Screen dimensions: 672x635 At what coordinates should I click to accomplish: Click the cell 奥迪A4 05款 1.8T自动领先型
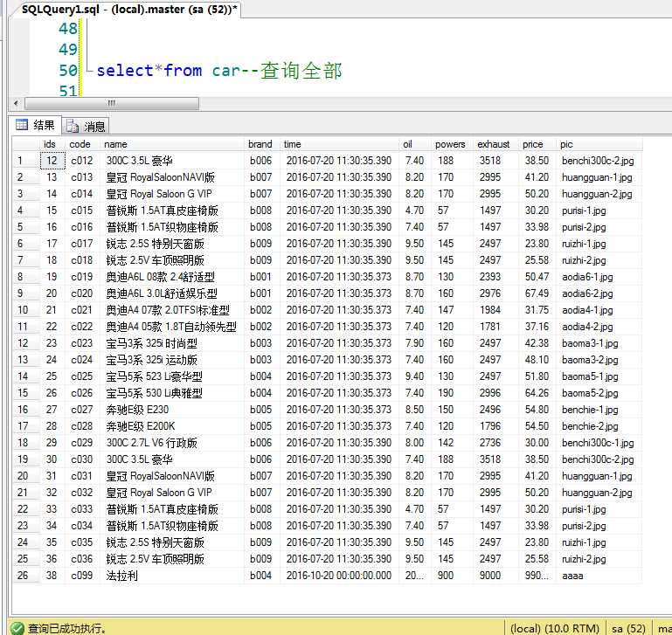(172, 327)
